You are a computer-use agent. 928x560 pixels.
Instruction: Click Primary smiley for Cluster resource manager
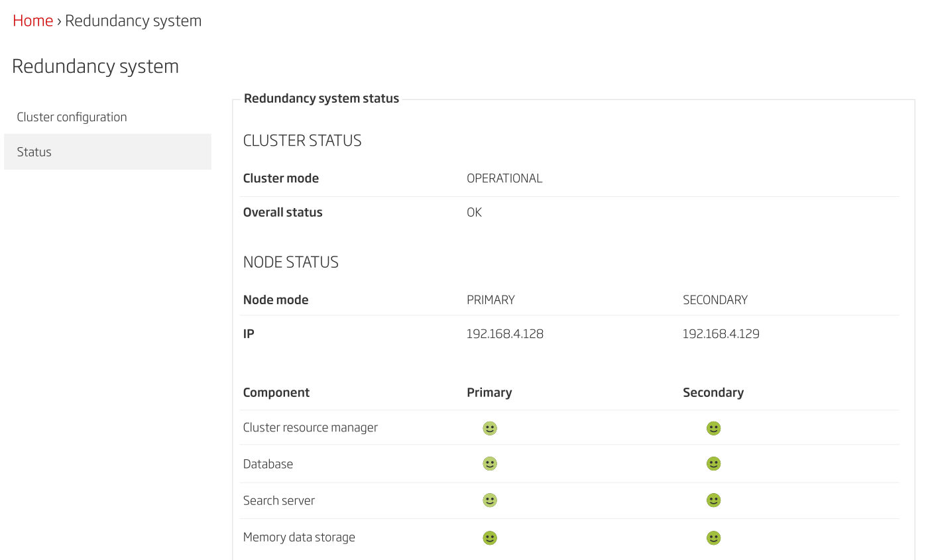click(490, 428)
